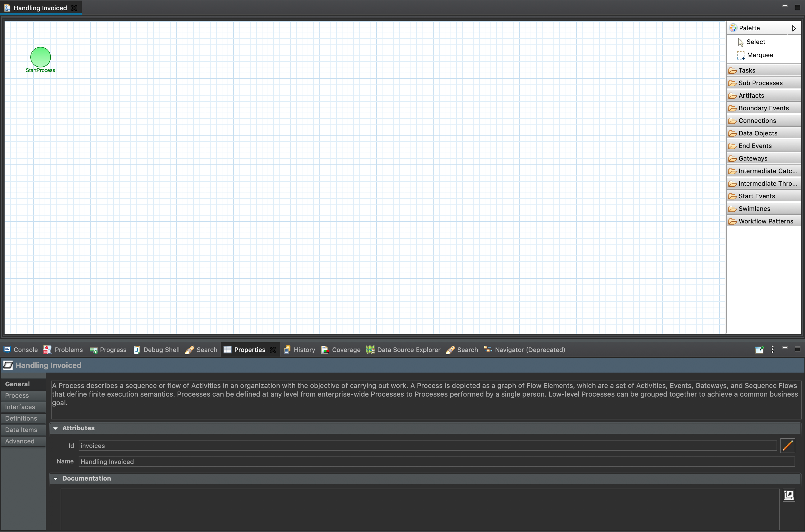Click the Progress tab icon
The width and height of the screenshot is (805, 532).
(93, 350)
